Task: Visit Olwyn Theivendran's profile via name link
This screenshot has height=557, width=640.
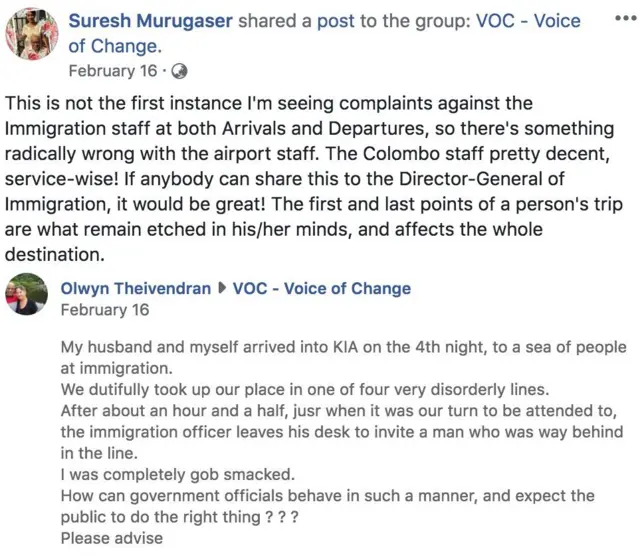Action: point(135,289)
